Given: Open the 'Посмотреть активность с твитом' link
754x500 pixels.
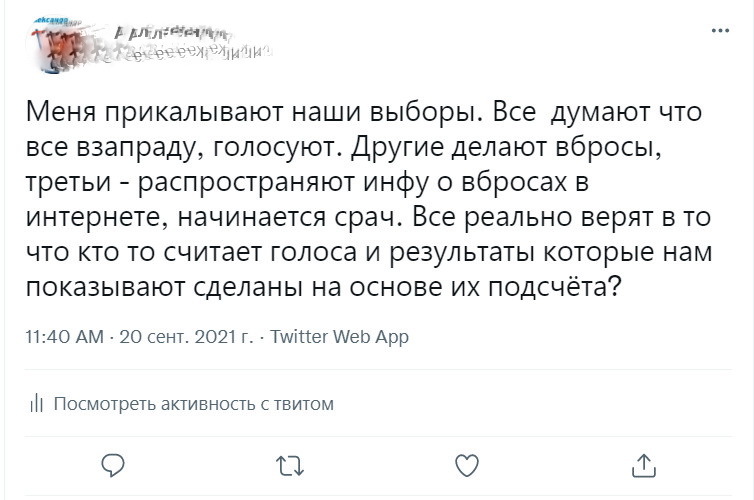Looking at the screenshot, I should pyautogui.click(x=193, y=404).
